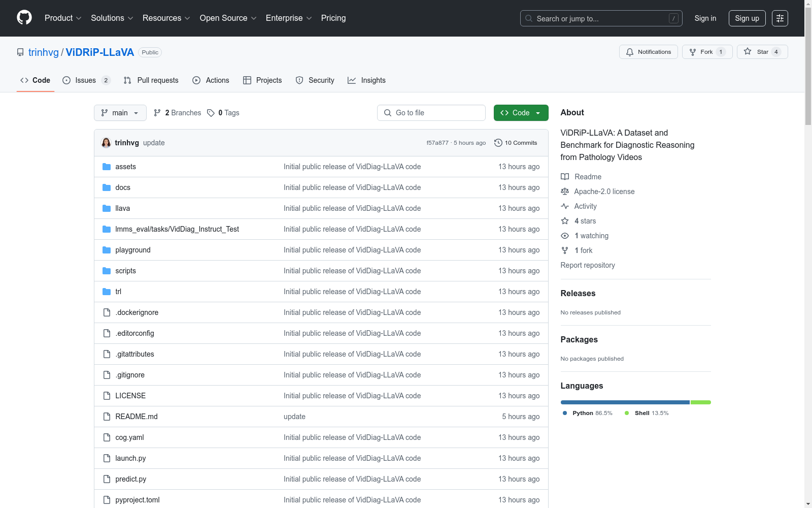Open the Pull requests tab
812x508 pixels.
pos(151,80)
